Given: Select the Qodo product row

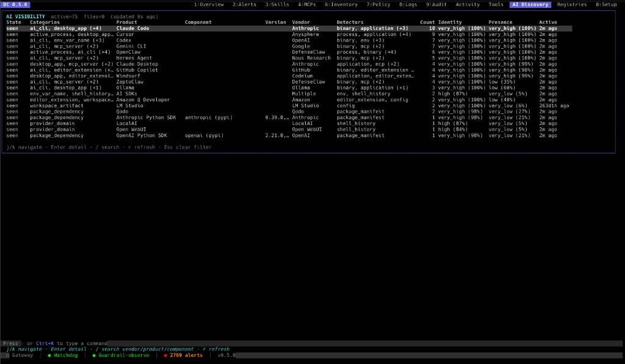Looking at the screenshot, I should 289,112.
